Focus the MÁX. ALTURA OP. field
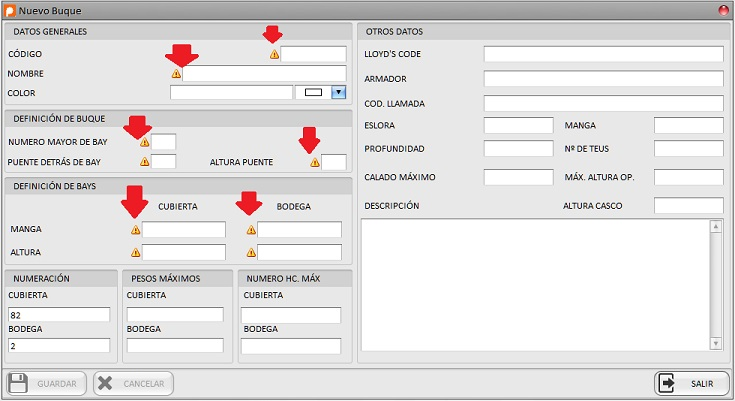The height and width of the screenshot is (401, 735). click(x=689, y=177)
